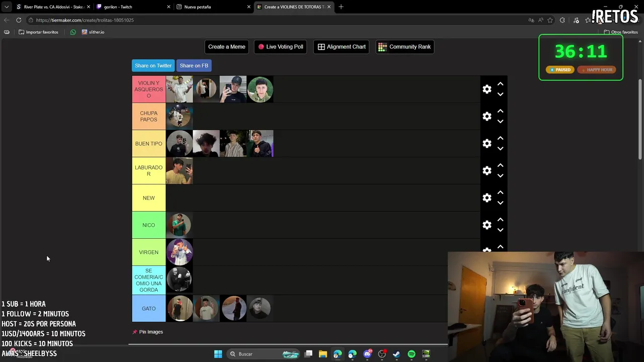Open Spotify from the taskbar
Screen dimensions: 644x362
tap(412, 354)
